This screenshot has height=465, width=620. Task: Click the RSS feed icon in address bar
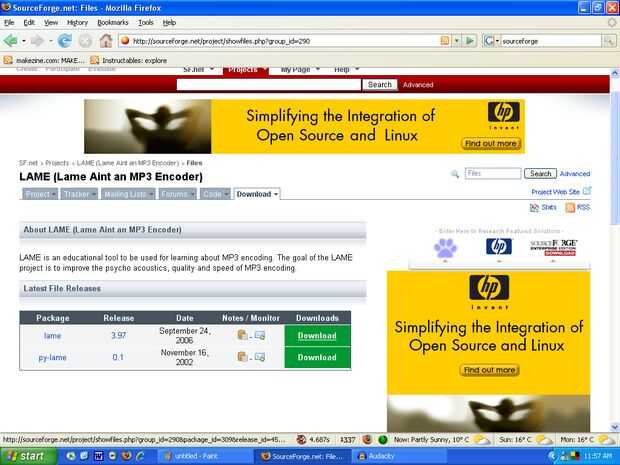[x=445, y=41]
